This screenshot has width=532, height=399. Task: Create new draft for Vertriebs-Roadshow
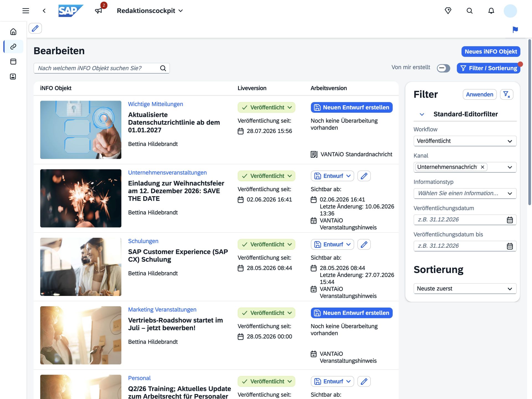(352, 313)
